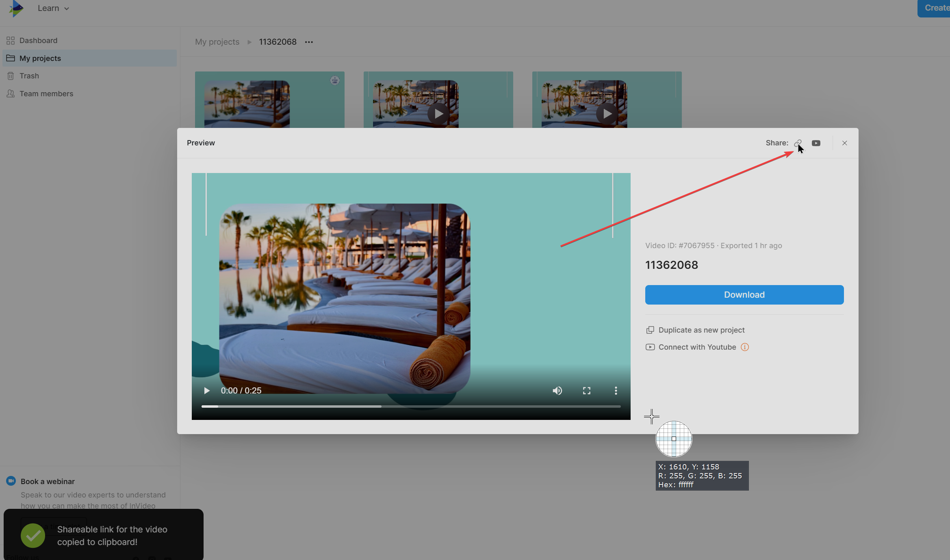Select My projects in the sidebar
This screenshot has width=950, height=560.
coord(40,58)
